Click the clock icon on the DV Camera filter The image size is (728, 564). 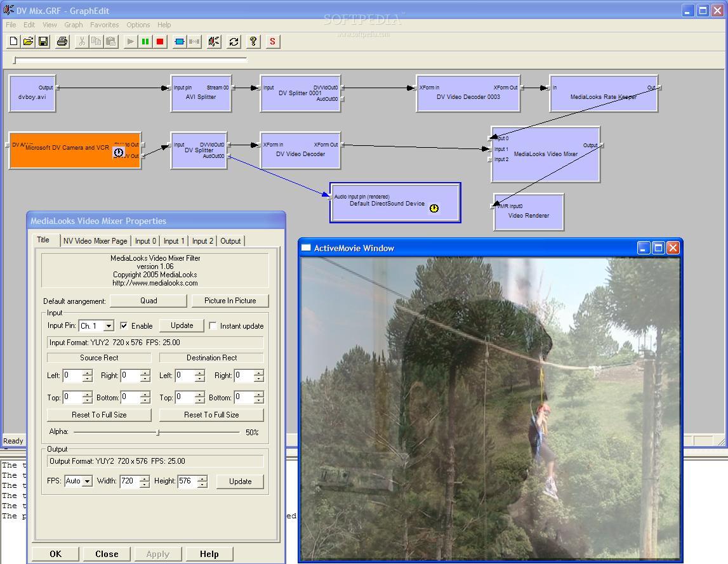(119, 152)
